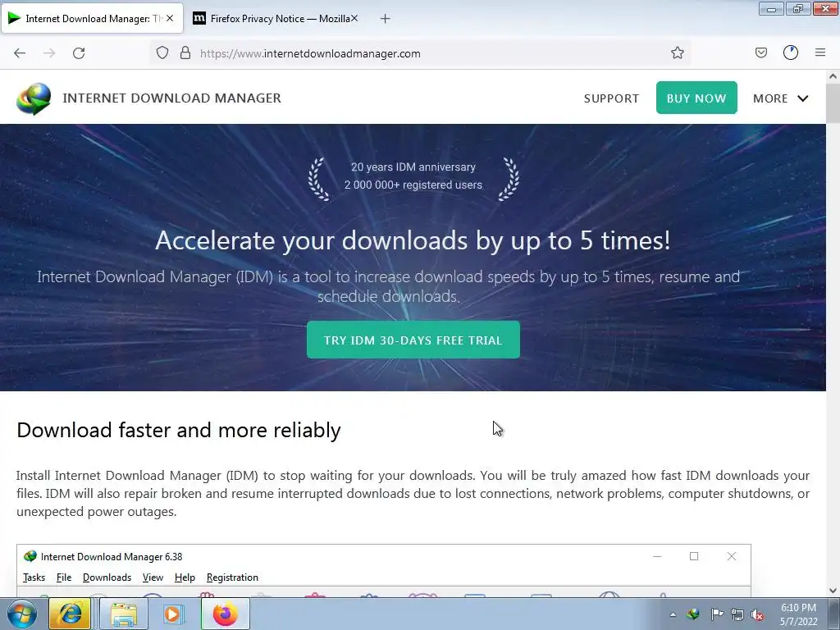Click the muted volume speaker tray icon
840x630 pixels.
(757, 614)
